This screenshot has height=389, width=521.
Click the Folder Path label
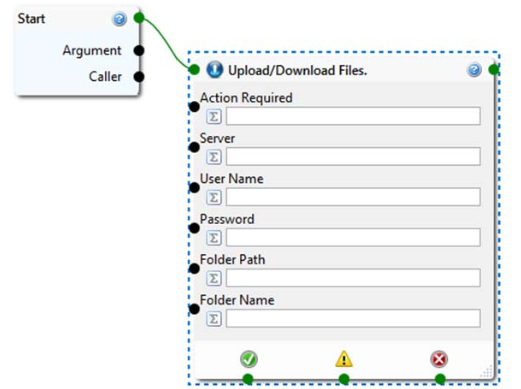233,260
